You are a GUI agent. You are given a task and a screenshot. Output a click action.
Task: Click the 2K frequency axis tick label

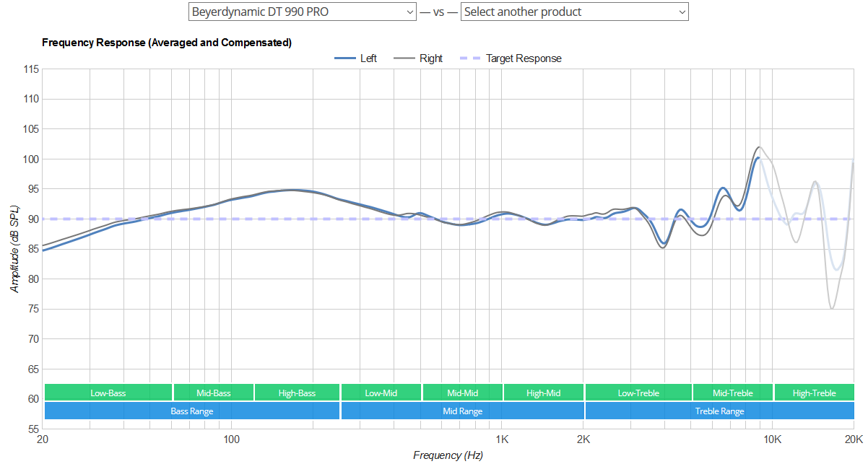(583, 439)
